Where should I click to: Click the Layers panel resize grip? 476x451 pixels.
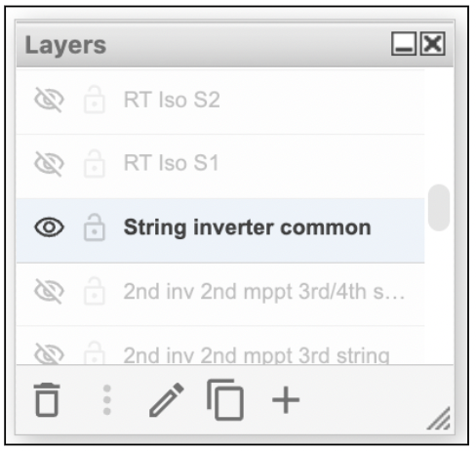point(439,418)
